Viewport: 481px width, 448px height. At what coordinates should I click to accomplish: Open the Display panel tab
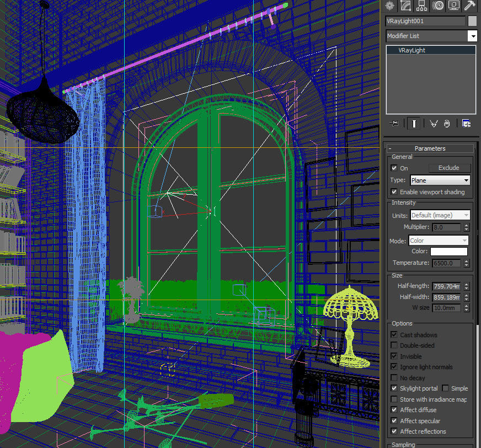tap(454, 6)
